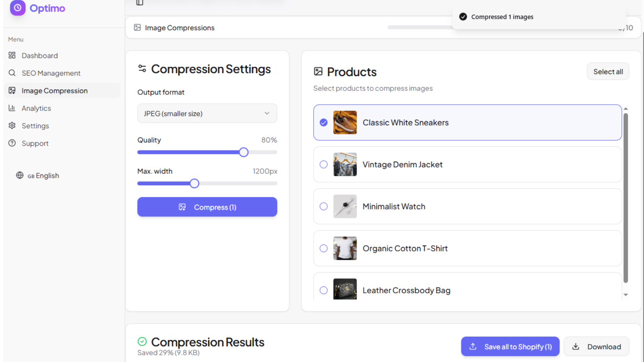Open the Output format dropdown
The height and width of the screenshot is (362, 644).
pyautogui.click(x=207, y=113)
